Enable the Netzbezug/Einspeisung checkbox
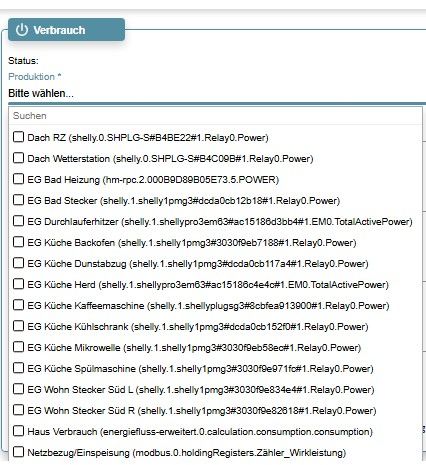The image size is (426, 465). (18, 452)
